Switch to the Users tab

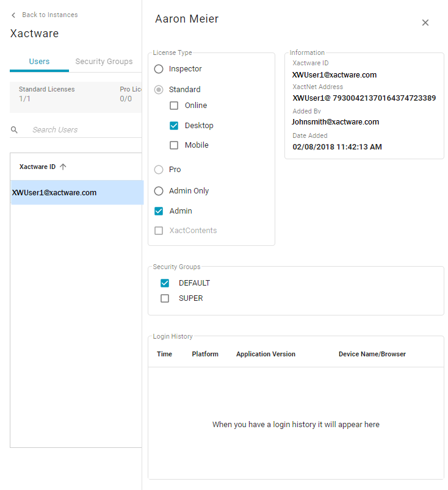point(40,62)
